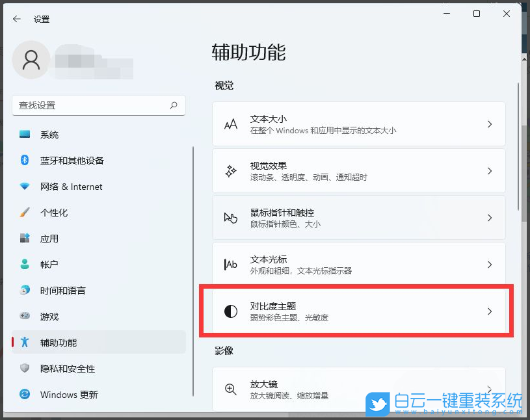Click the 查找设置 search field
Screen dimensions: 530x420
click(99, 105)
